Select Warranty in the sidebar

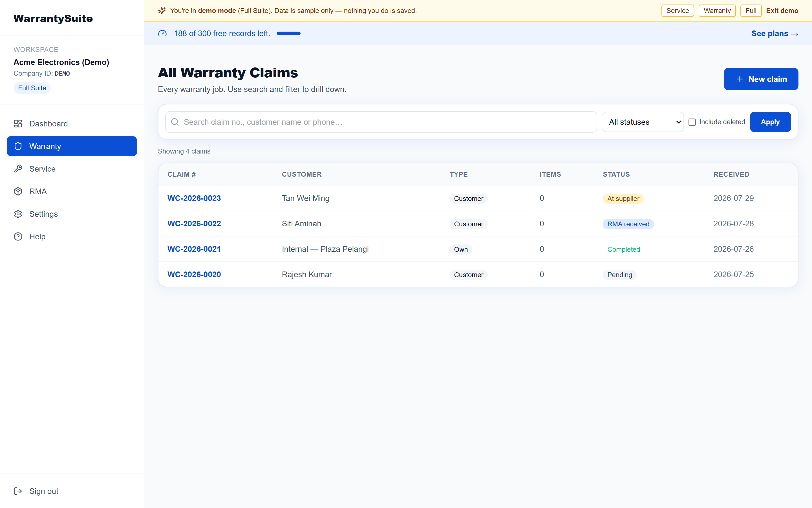[72, 146]
